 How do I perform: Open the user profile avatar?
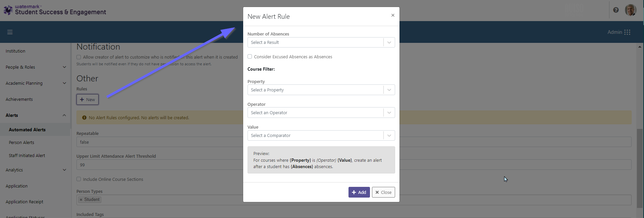pyautogui.click(x=630, y=10)
